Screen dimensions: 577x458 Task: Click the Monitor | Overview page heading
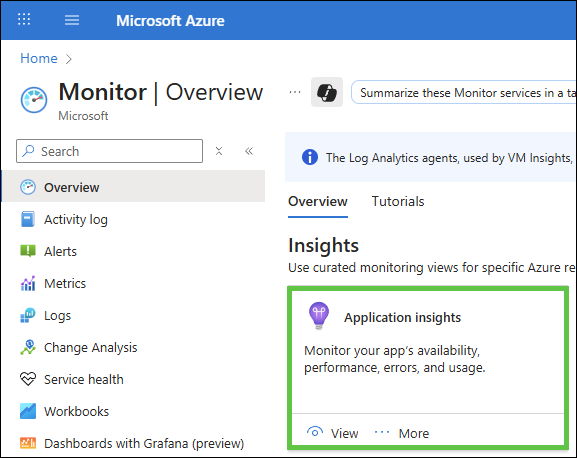pos(161,92)
